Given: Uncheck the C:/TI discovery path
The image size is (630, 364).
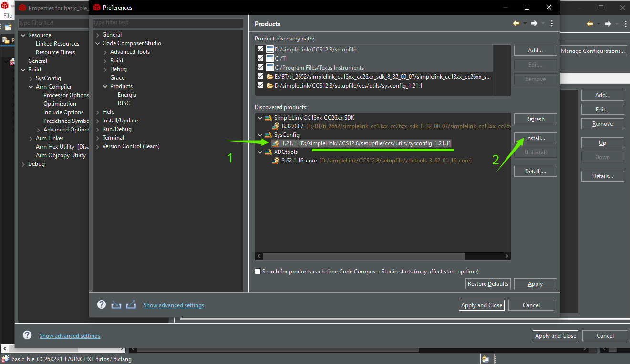Looking at the screenshot, I should pyautogui.click(x=260, y=58).
